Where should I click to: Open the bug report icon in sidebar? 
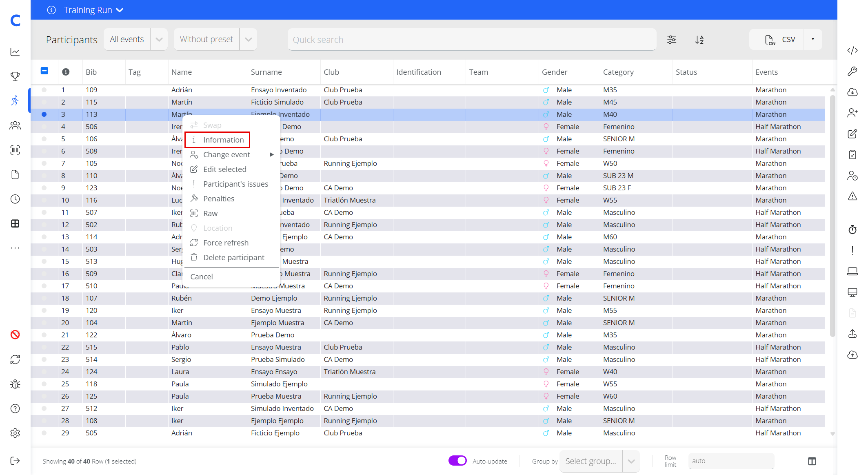coord(15,384)
